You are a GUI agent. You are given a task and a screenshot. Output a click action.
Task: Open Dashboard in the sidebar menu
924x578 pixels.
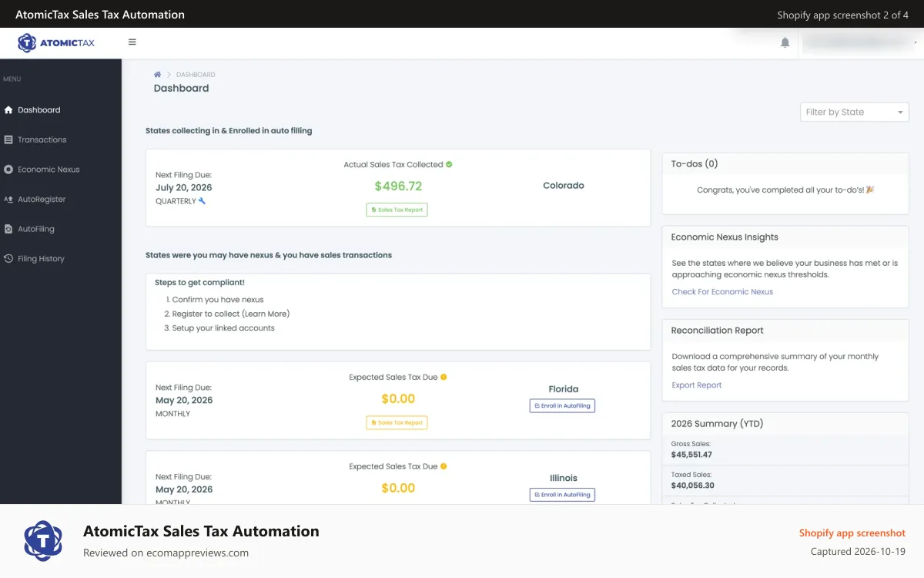pos(39,110)
